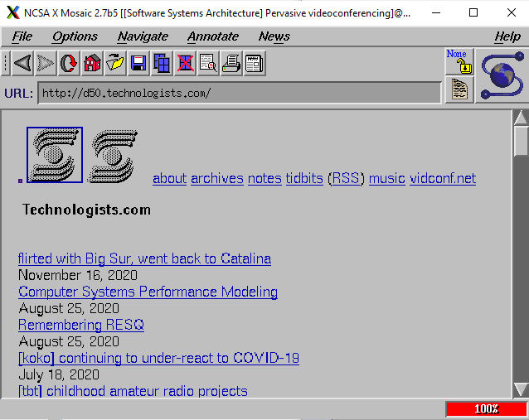Click the X logo in the title bar
The width and height of the screenshot is (529, 420).
coord(13,12)
